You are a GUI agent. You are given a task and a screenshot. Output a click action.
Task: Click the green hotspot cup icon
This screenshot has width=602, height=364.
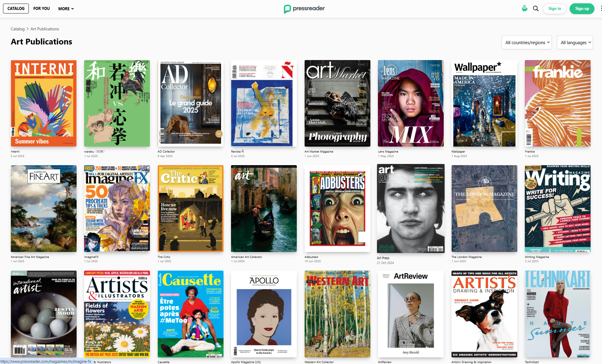524,8
